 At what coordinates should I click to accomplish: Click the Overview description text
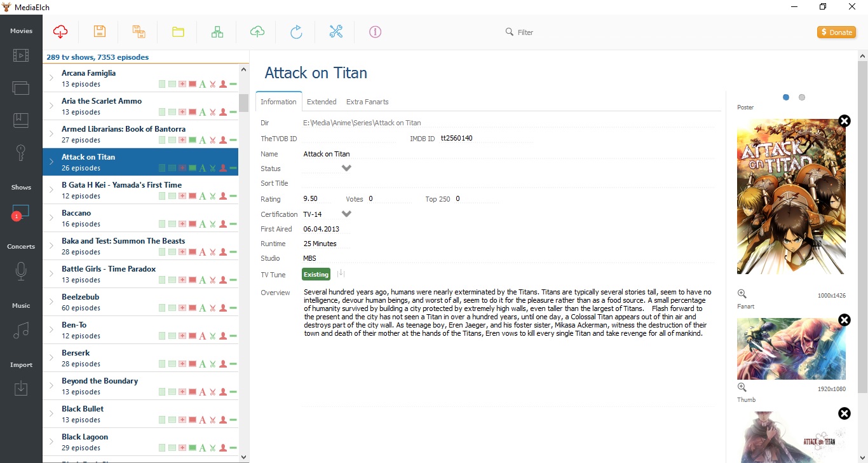point(508,312)
